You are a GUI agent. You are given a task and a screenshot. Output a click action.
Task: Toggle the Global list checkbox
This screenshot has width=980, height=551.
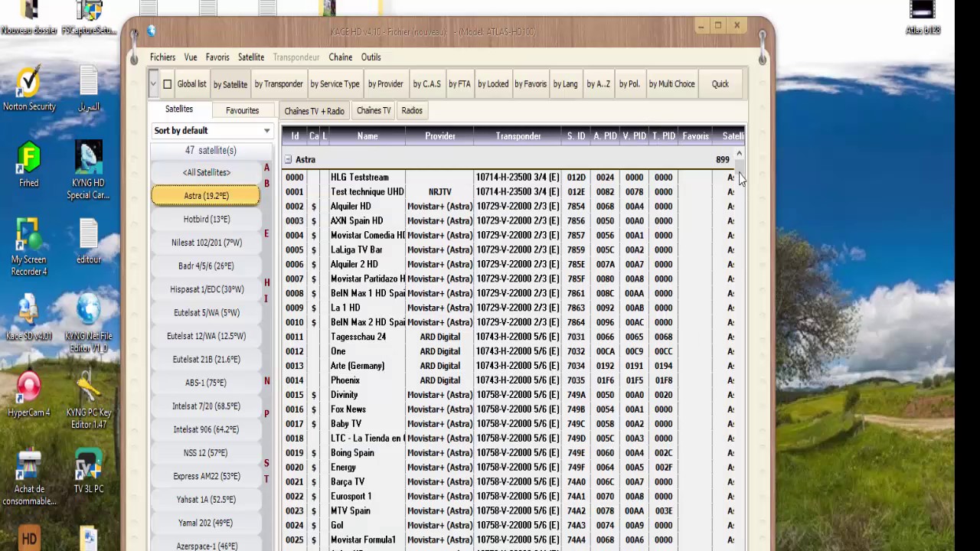(x=167, y=84)
